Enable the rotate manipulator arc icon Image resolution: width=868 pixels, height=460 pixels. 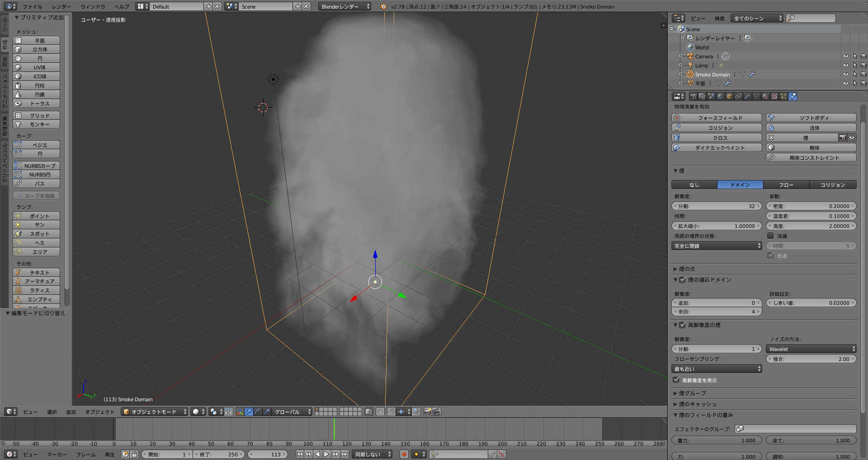[258, 412]
